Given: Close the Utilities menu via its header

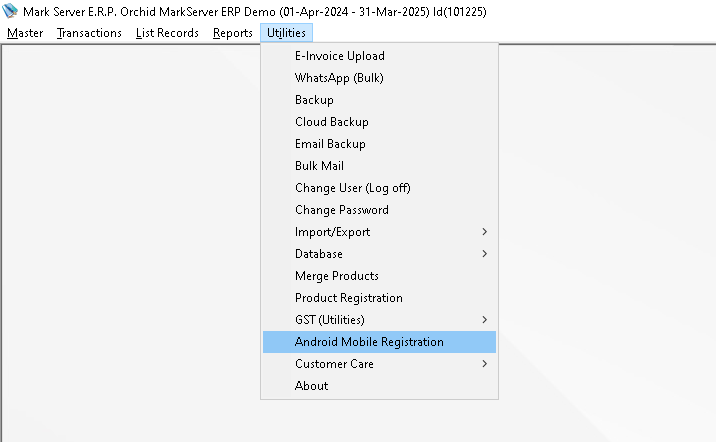Looking at the screenshot, I should 286,33.
